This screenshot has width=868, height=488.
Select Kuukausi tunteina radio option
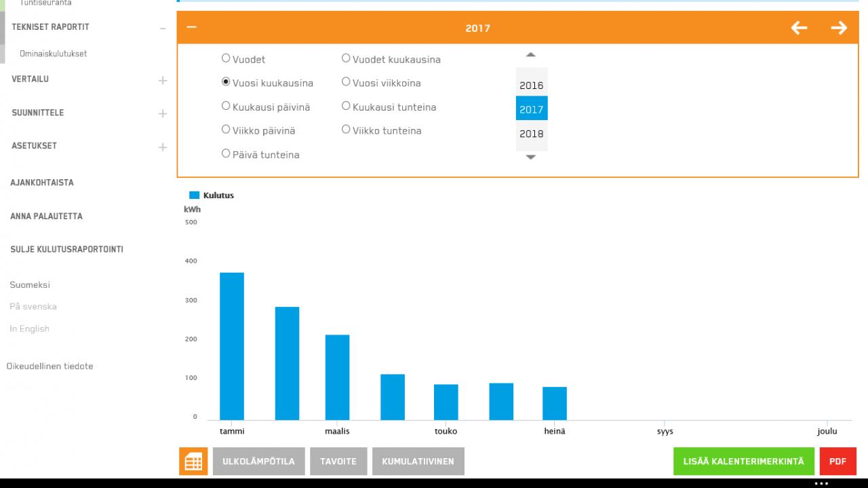click(346, 106)
